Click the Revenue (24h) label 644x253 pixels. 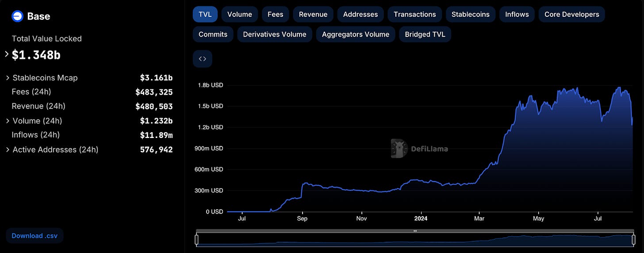coord(38,106)
